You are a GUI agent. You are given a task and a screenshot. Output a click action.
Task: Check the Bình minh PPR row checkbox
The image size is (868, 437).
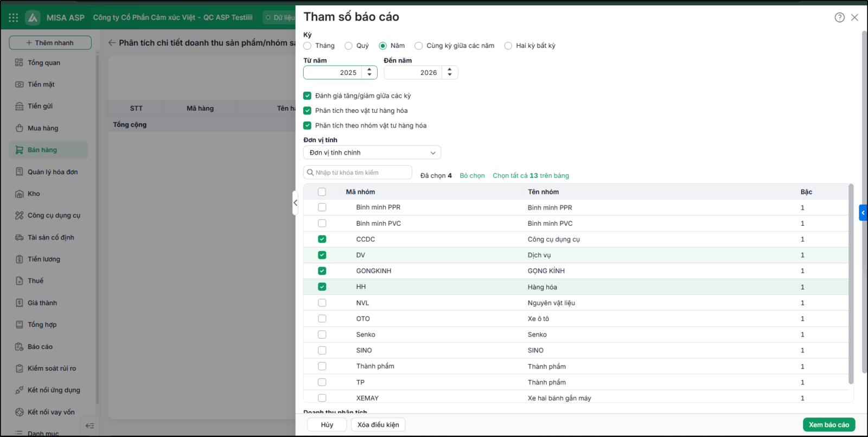pyautogui.click(x=322, y=207)
